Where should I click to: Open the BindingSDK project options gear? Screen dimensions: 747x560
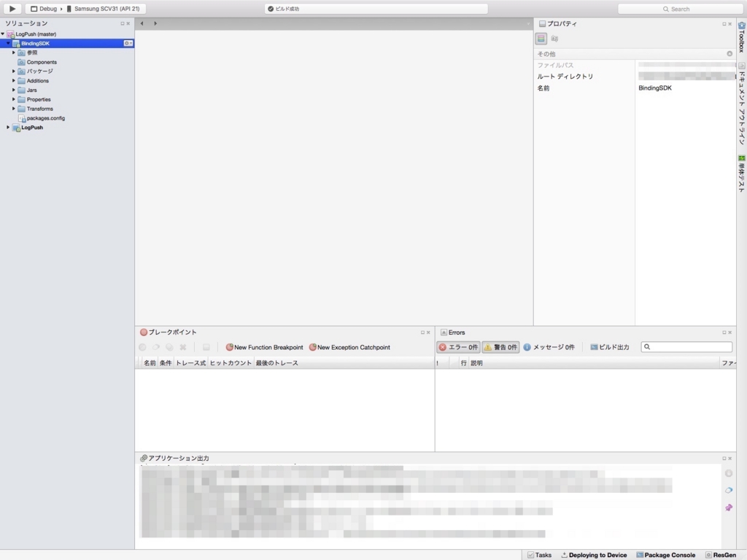click(x=128, y=43)
